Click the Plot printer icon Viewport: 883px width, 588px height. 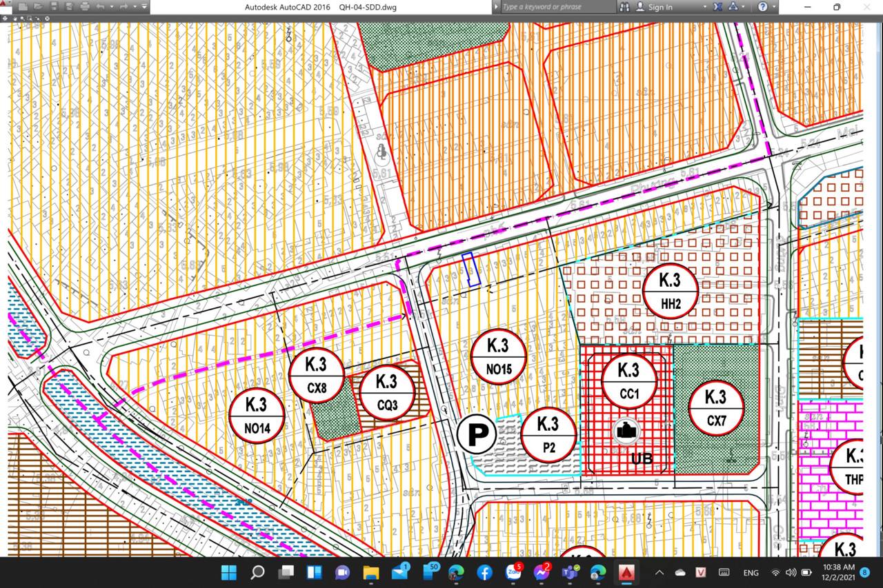tap(85, 7)
